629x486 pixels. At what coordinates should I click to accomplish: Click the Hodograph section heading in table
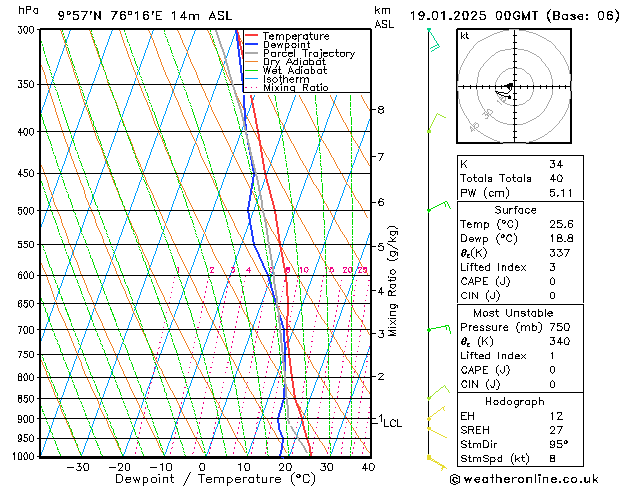pyautogui.click(x=515, y=401)
